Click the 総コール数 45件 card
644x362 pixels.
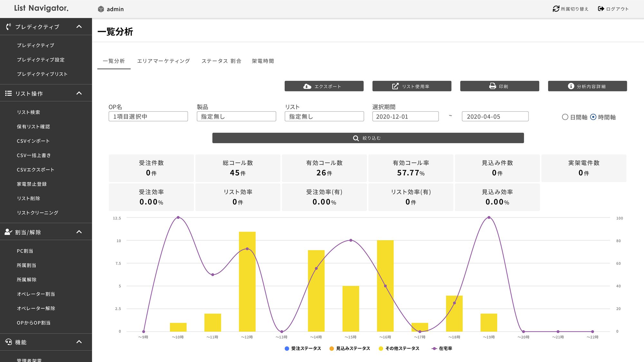[x=238, y=168]
